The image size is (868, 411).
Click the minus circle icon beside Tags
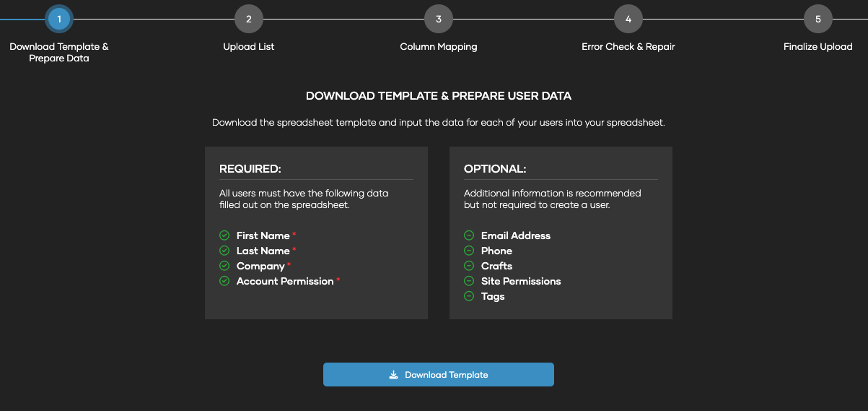[469, 296]
